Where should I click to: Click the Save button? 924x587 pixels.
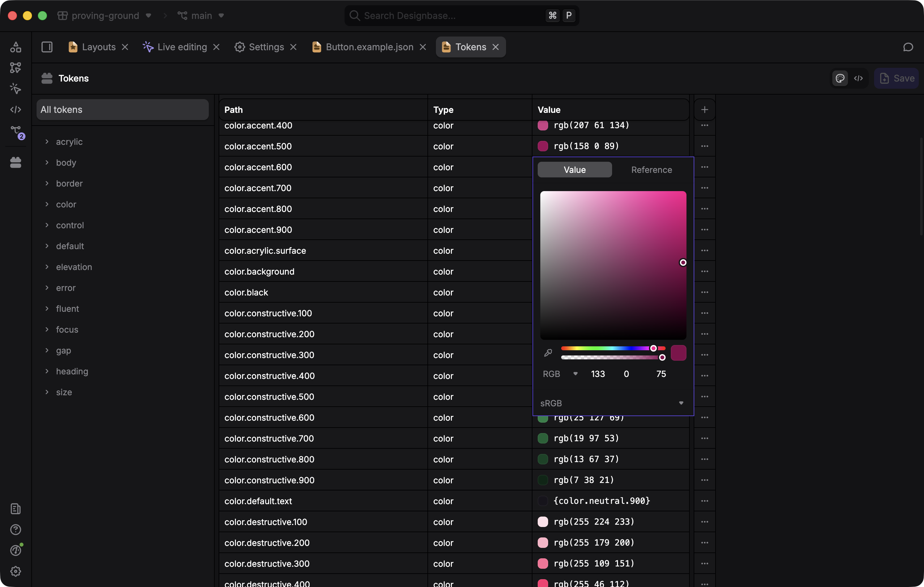pyautogui.click(x=896, y=78)
